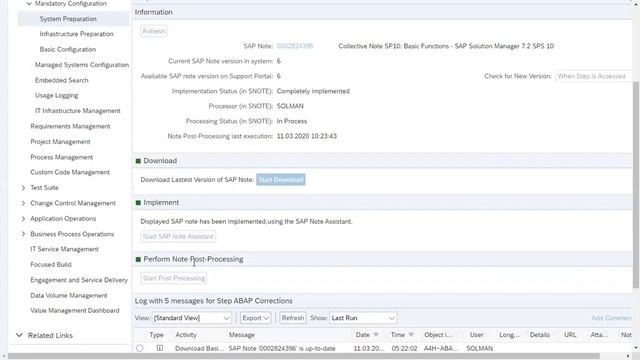Click the User column header
This screenshot has height=360, width=640.
pos(476,335)
